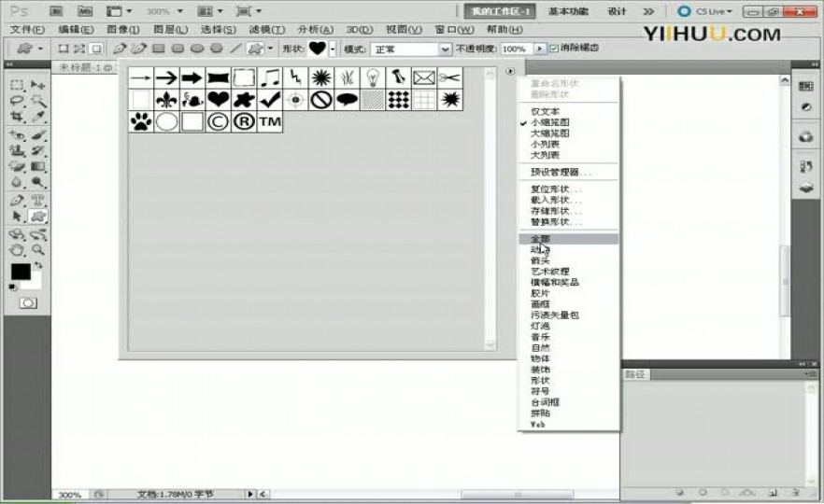Open the shape picker flyout menu arrow
824x504 pixels.
pos(510,71)
